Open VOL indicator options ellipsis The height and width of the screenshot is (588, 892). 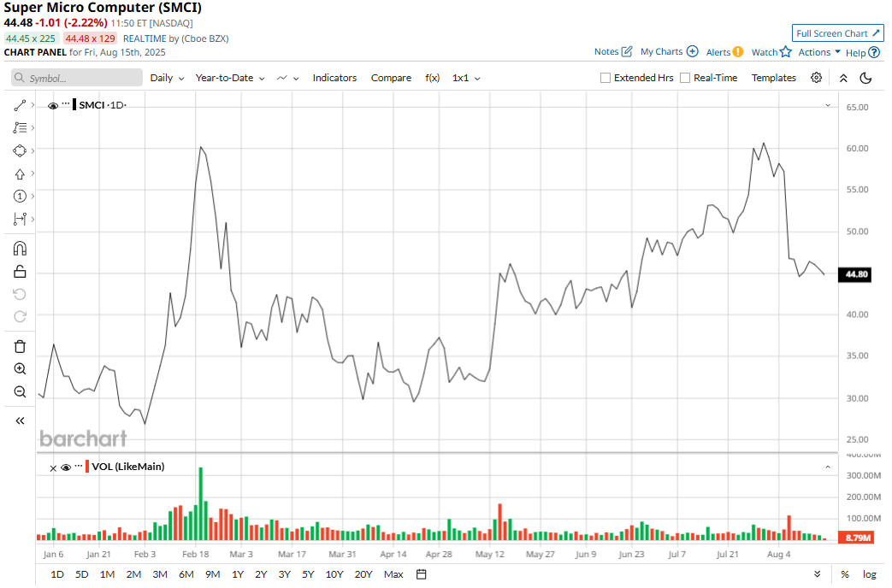pos(79,466)
